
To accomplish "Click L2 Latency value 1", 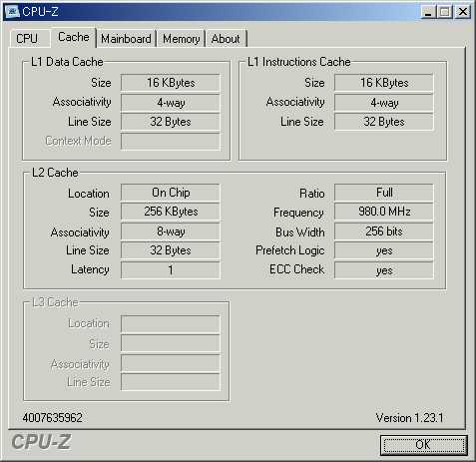I will pos(171,269).
